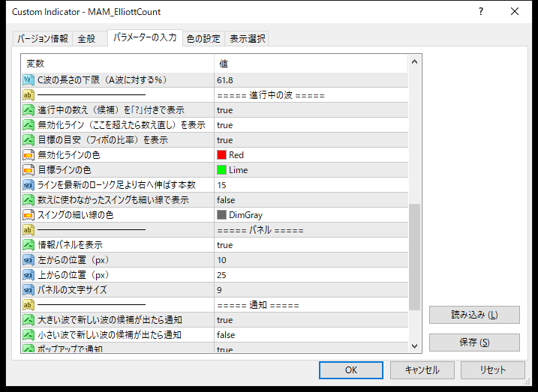Select the value 15 for ライン伸ばす本数
Screen dimensions: 538x392
[x=221, y=185]
